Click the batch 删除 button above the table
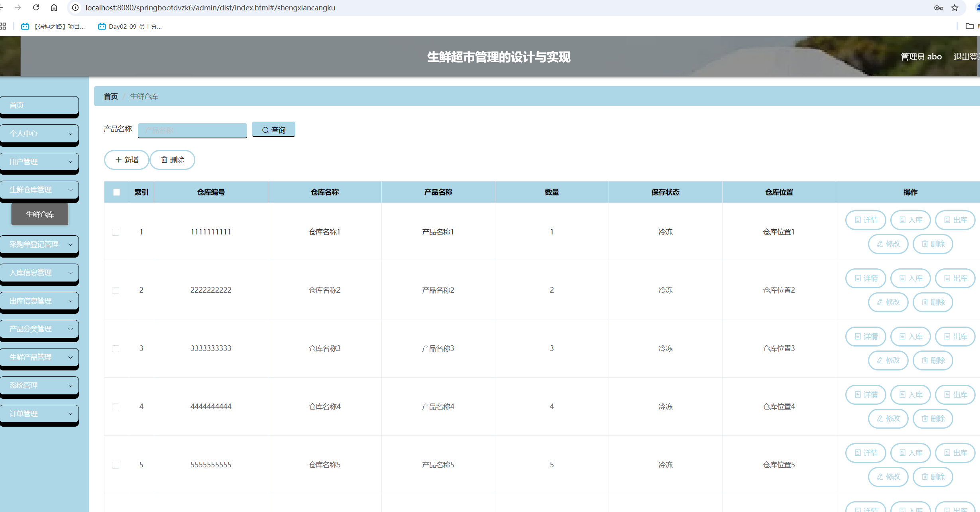 coord(173,160)
